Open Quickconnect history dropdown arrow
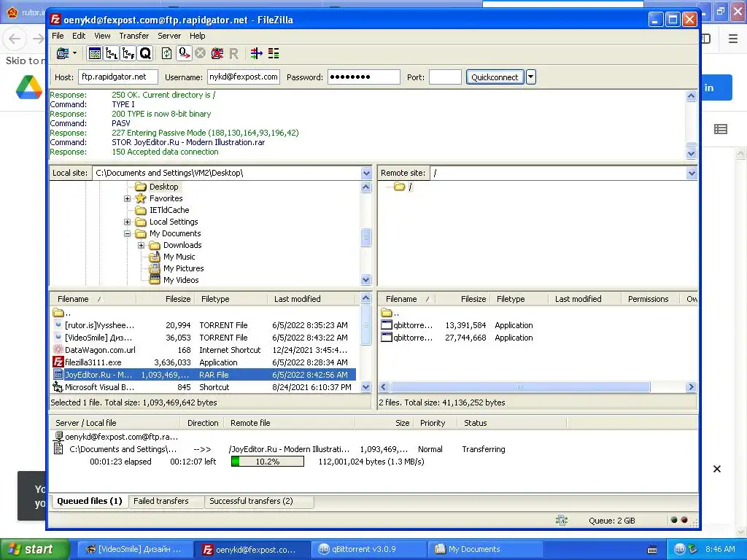Viewport: 747px width, 560px height. click(531, 77)
